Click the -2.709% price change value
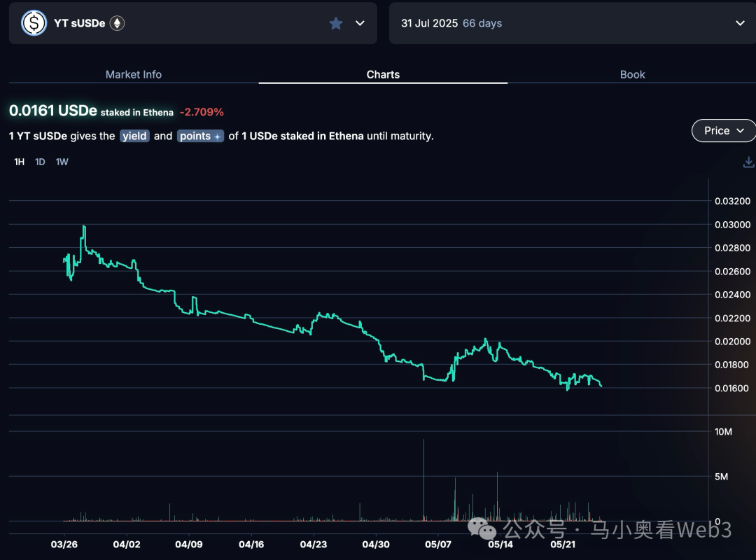The height and width of the screenshot is (560, 756). [202, 112]
